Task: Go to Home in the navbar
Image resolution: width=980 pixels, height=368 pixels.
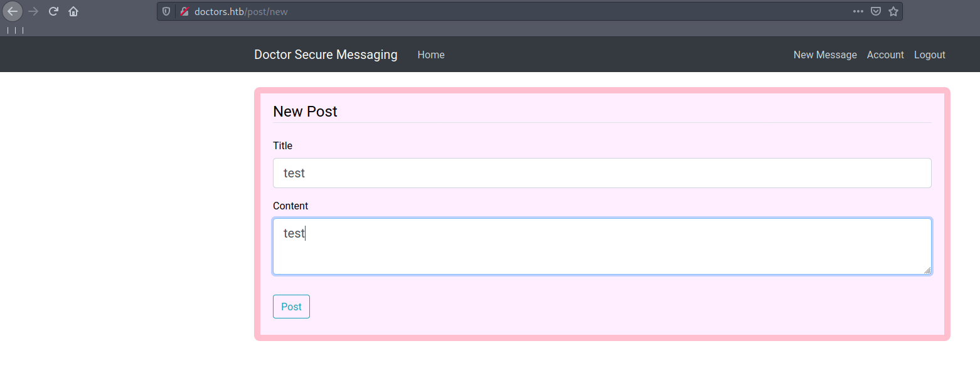Action: click(x=431, y=55)
